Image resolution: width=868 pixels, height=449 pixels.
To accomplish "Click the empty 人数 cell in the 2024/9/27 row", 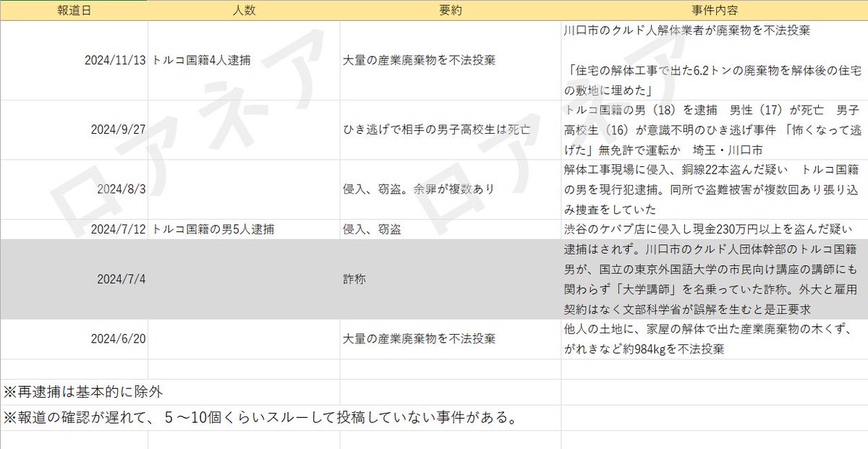I will [x=244, y=130].
